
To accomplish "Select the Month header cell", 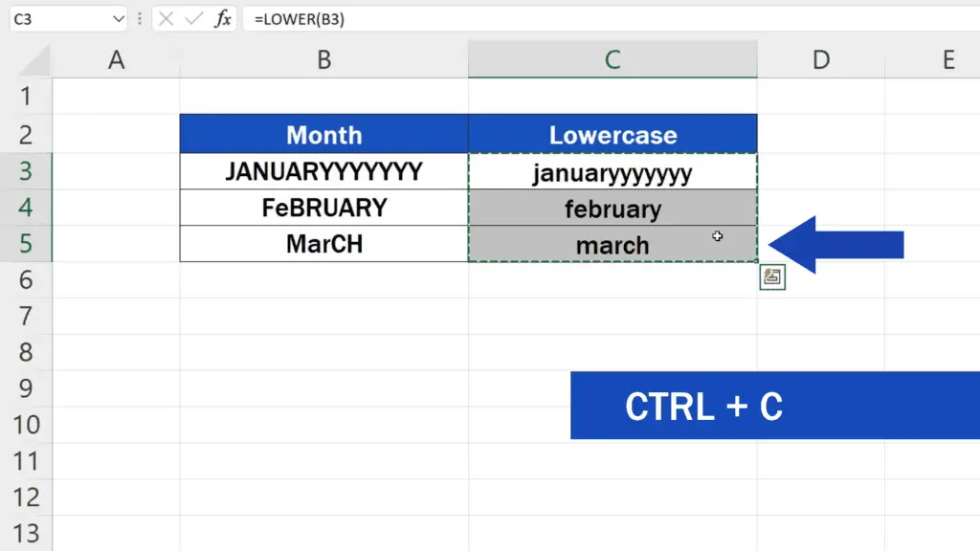I will [323, 134].
